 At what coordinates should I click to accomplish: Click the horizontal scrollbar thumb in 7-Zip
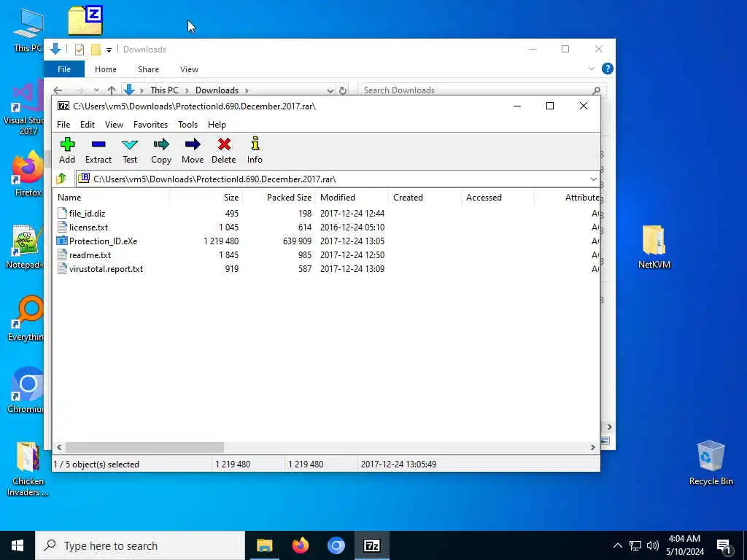[x=144, y=447]
